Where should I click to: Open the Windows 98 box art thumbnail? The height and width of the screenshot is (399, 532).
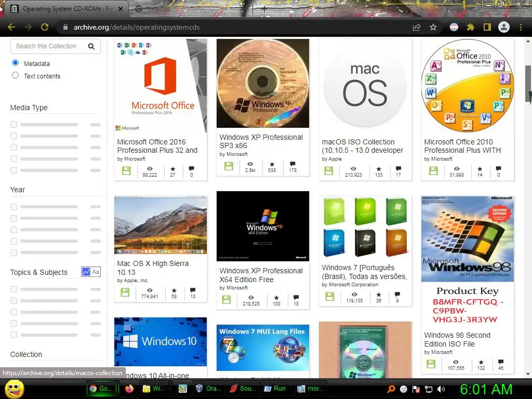pyautogui.click(x=468, y=239)
